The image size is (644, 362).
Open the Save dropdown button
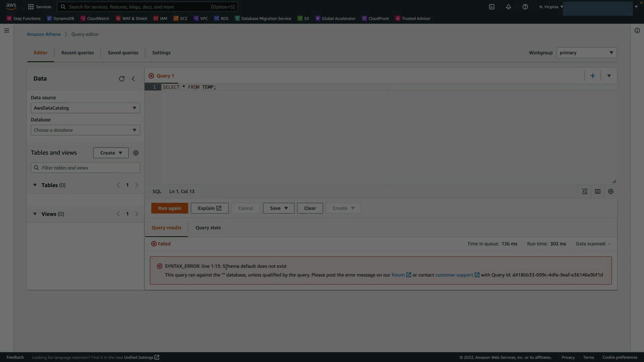click(x=279, y=208)
